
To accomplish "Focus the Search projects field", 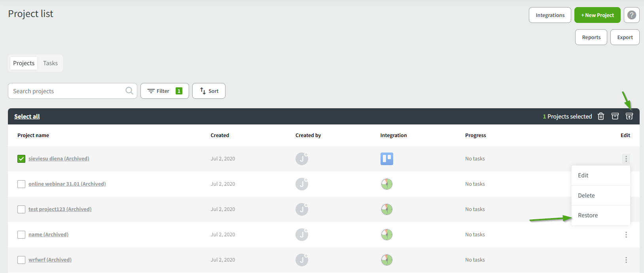I will tap(67, 91).
